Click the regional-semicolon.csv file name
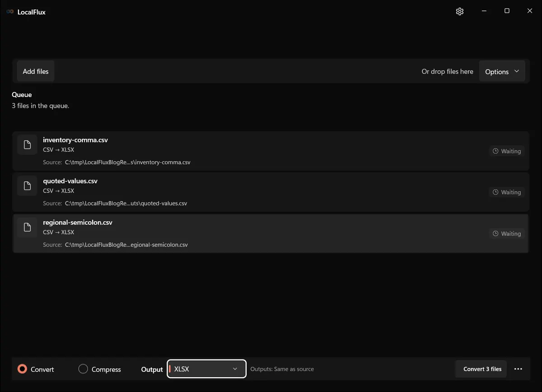This screenshot has width=542, height=392. click(x=78, y=222)
